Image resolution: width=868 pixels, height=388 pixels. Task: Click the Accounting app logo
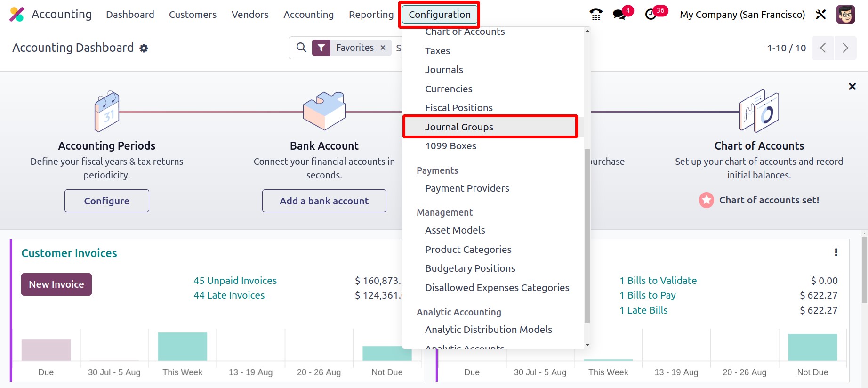click(17, 15)
